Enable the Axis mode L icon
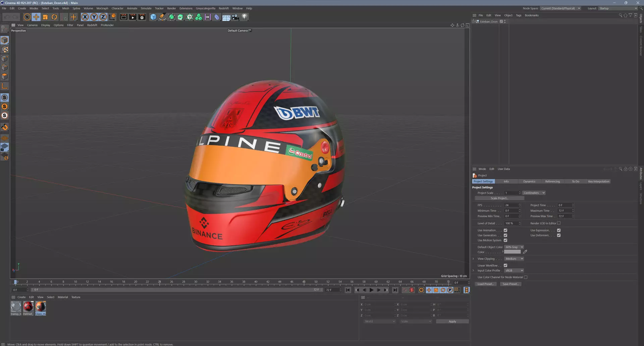This screenshot has width=644, height=346. coord(5,86)
